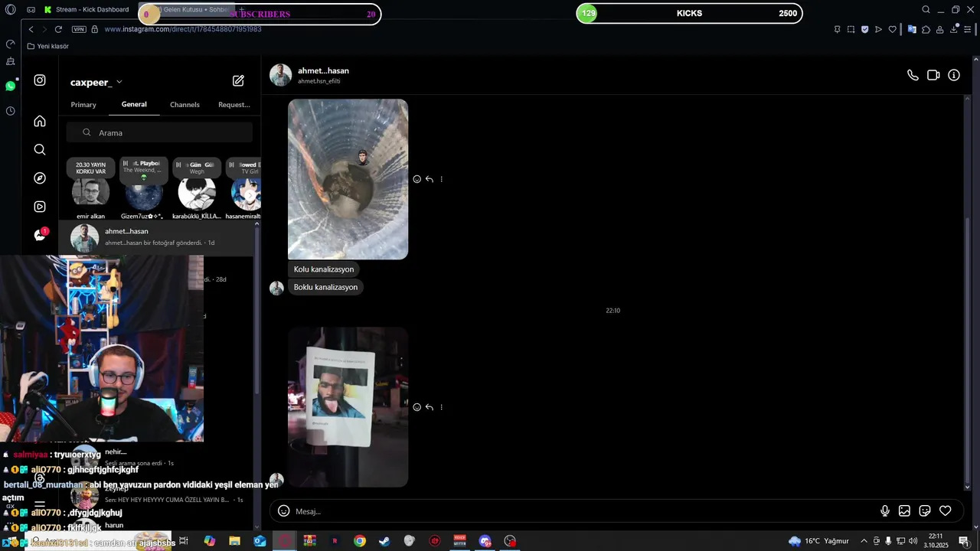
Task: Open a new browser tab with plus
Action: [x=241, y=9]
